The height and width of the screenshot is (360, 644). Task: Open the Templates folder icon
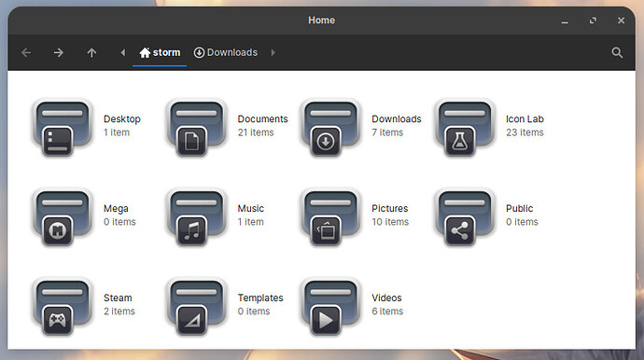(196, 307)
